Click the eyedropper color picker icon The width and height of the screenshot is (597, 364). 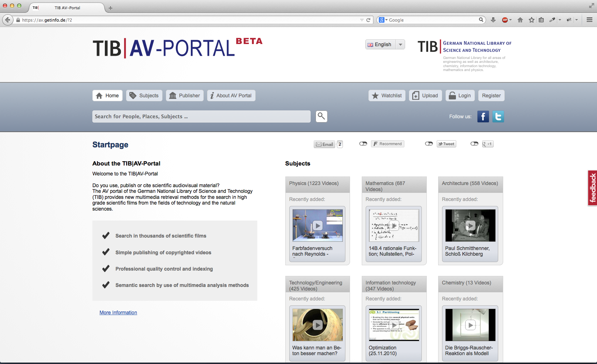pyautogui.click(x=552, y=20)
